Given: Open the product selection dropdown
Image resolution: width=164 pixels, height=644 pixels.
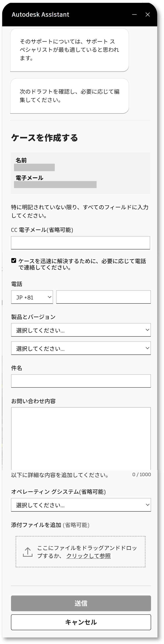Looking at the screenshot, I should click(x=81, y=329).
